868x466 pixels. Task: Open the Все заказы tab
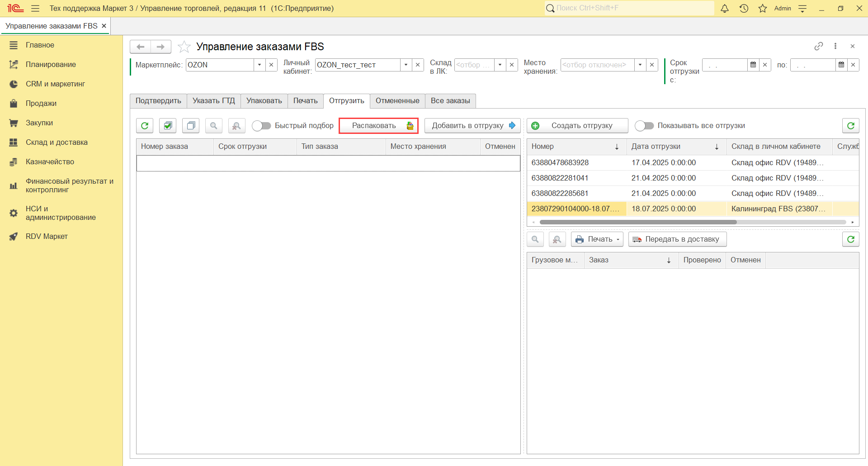click(x=450, y=101)
